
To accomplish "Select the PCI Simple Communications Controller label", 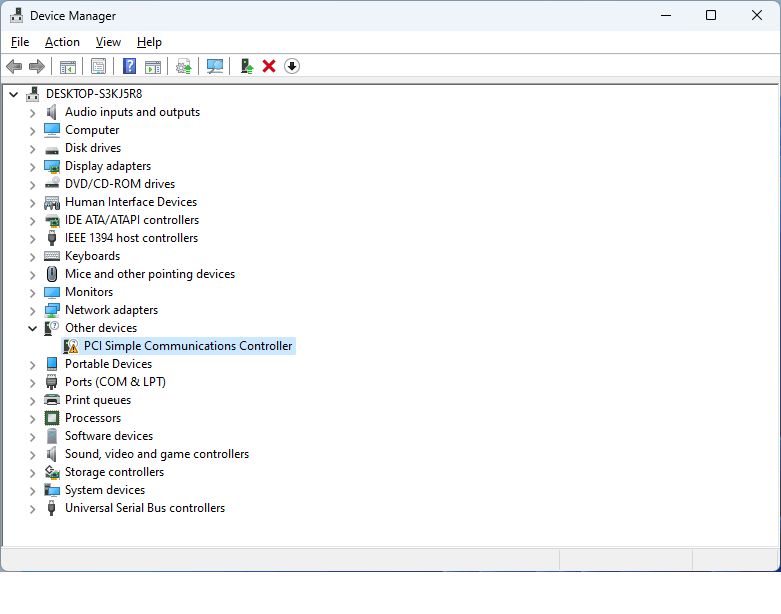I will tap(188, 346).
